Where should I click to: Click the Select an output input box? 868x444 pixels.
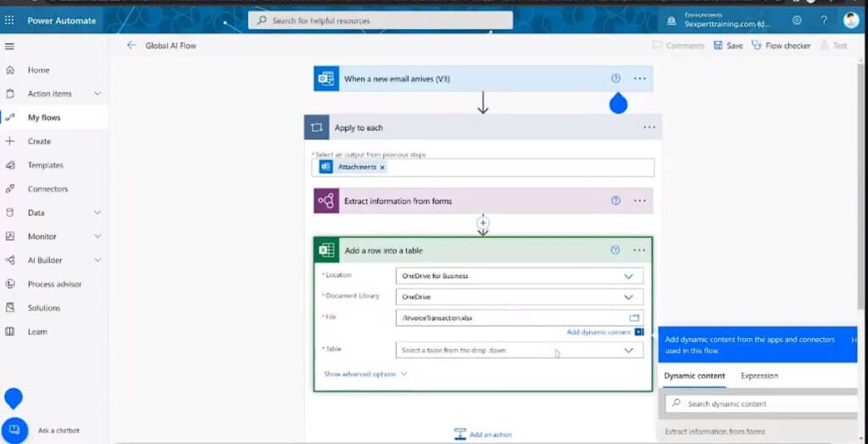[x=482, y=167]
